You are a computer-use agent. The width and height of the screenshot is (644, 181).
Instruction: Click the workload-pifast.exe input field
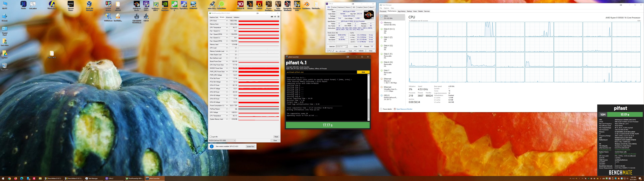coord(321,72)
